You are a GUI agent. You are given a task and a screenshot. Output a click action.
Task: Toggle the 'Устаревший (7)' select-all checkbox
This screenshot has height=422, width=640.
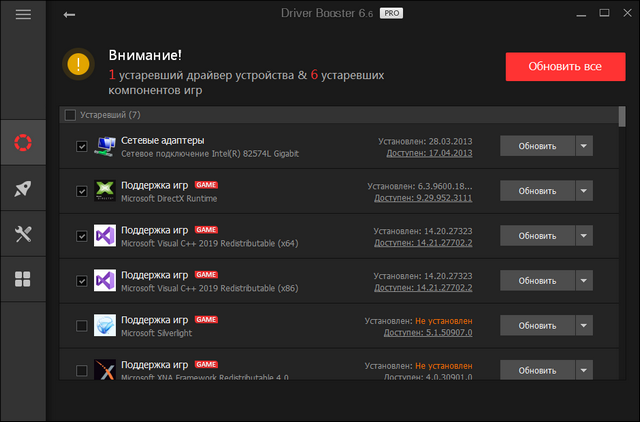(x=70, y=115)
